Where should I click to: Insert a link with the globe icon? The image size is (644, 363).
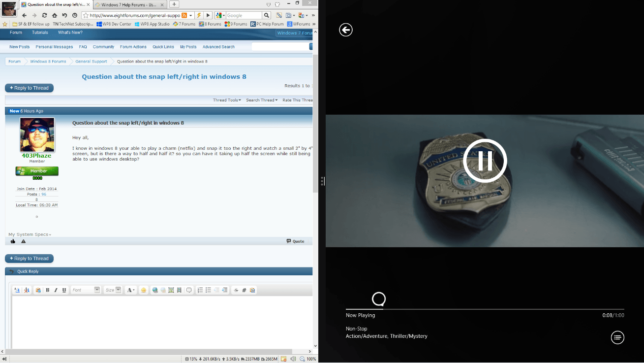[155, 290]
